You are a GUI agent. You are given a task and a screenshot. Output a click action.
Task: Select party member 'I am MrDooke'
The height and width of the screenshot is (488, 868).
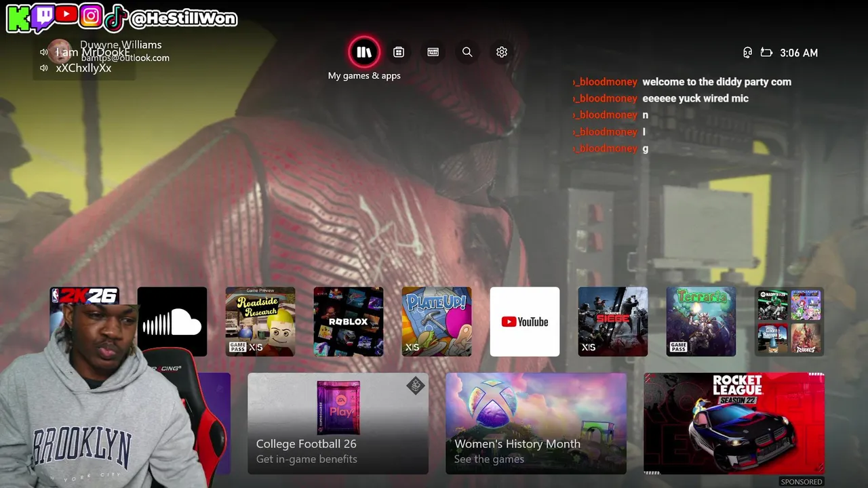[x=92, y=52]
